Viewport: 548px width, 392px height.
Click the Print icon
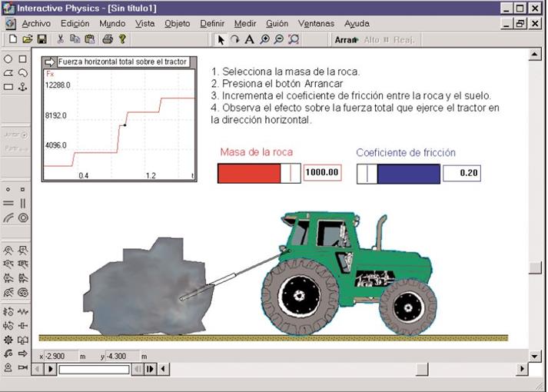[108, 39]
